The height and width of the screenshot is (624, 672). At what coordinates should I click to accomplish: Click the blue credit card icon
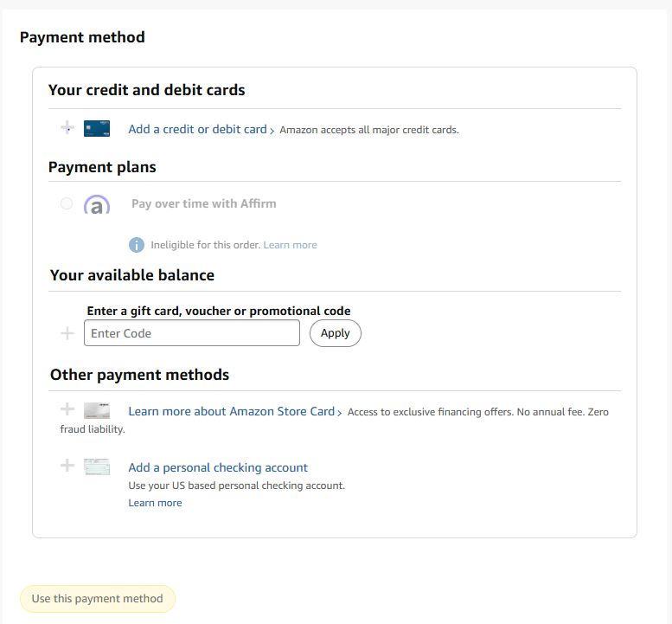click(97, 129)
